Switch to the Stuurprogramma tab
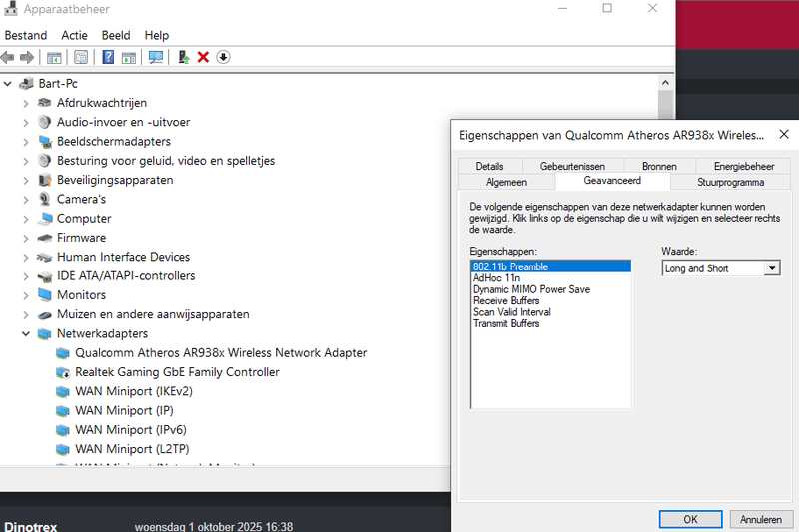The width and height of the screenshot is (799, 532). (x=730, y=182)
